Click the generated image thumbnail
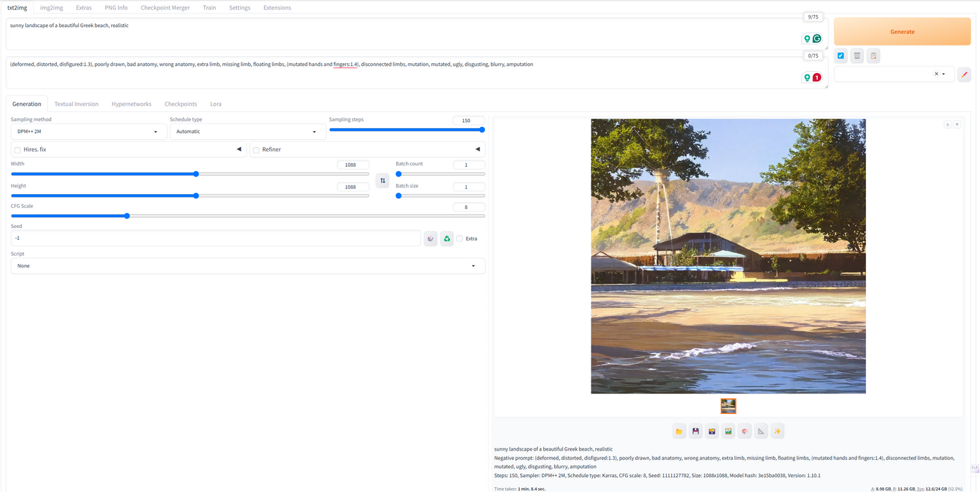The image size is (980, 492). (728, 405)
